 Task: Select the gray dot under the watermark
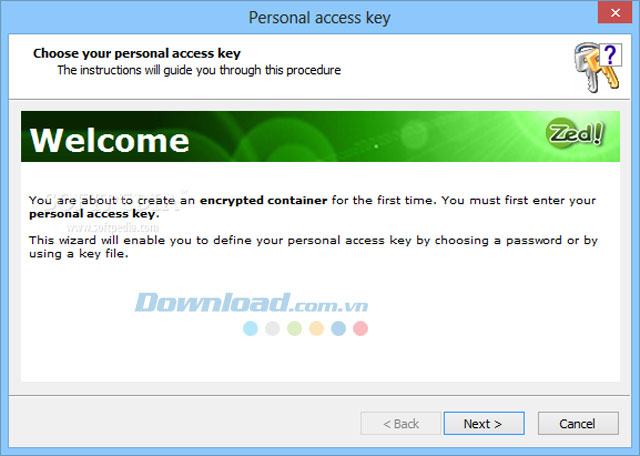pyautogui.click(x=272, y=328)
